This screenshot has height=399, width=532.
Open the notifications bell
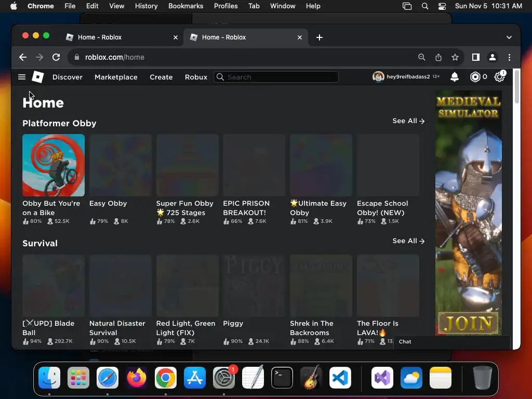coord(454,77)
